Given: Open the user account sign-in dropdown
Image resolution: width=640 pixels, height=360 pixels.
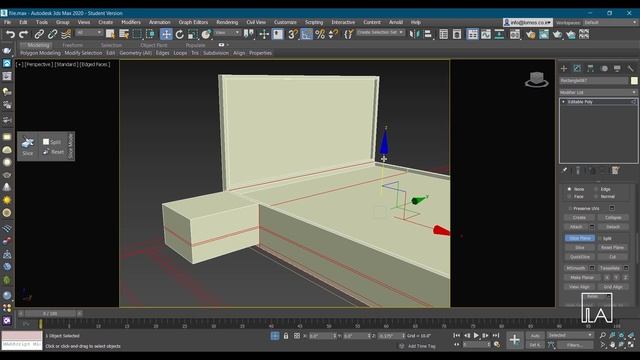Looking at the screenshot, I should point(527,22).
